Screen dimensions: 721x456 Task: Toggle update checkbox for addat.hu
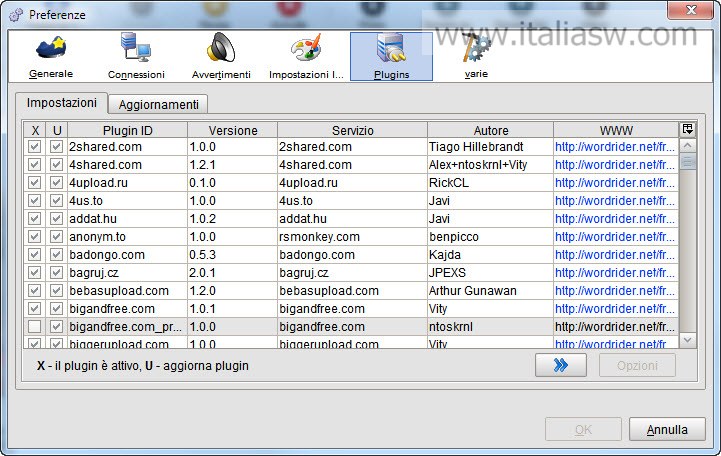[x=57, y=218]
